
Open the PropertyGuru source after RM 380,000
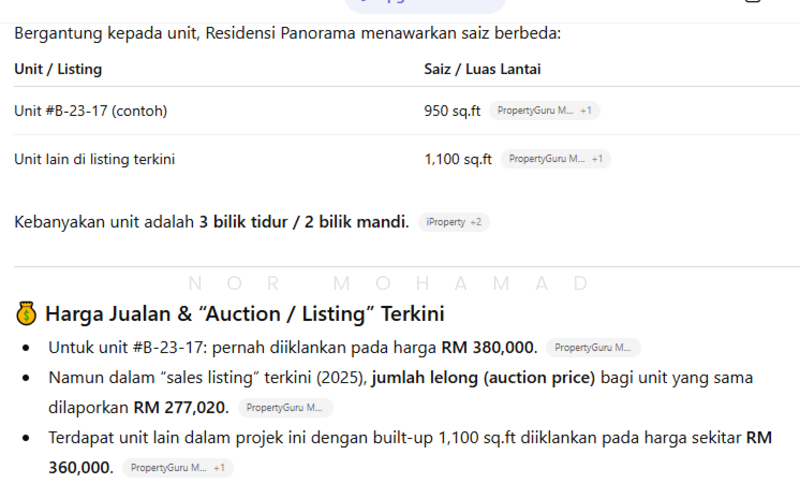[593, 348]
